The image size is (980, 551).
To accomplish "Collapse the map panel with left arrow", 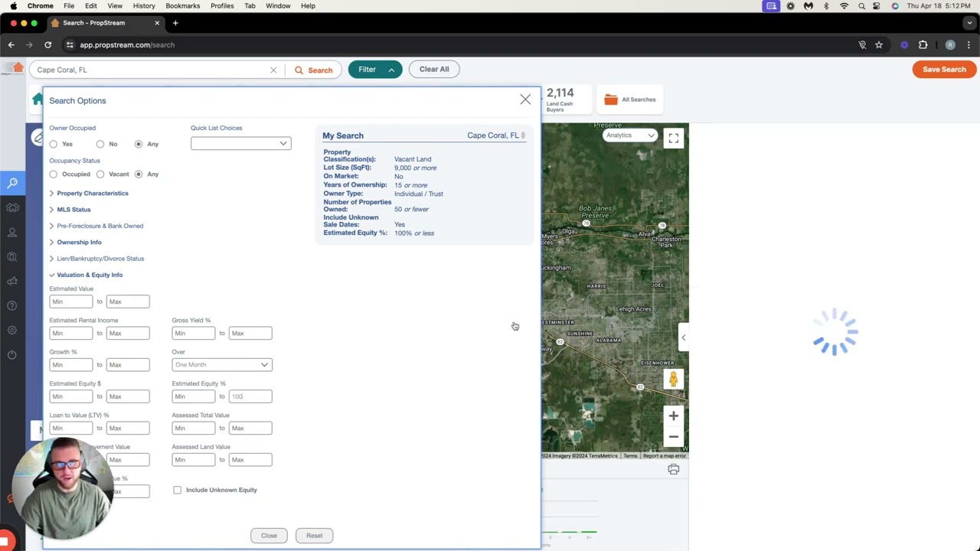I will point(684,337).
